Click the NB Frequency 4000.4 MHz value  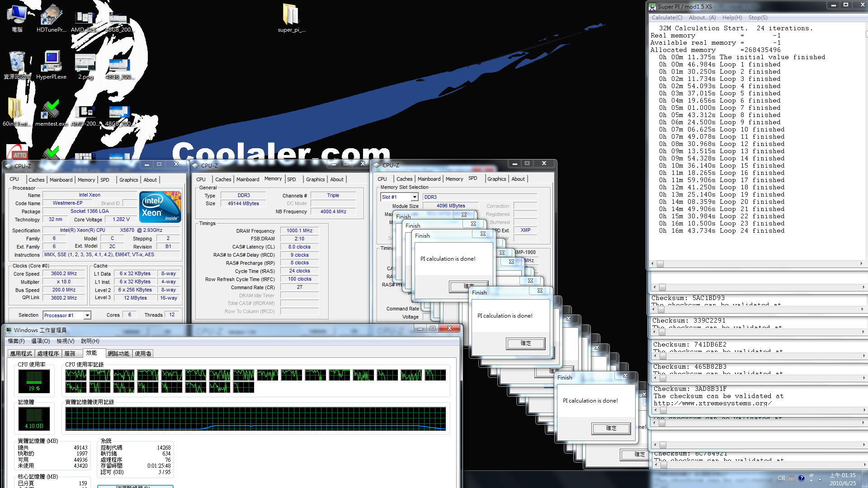333,211
